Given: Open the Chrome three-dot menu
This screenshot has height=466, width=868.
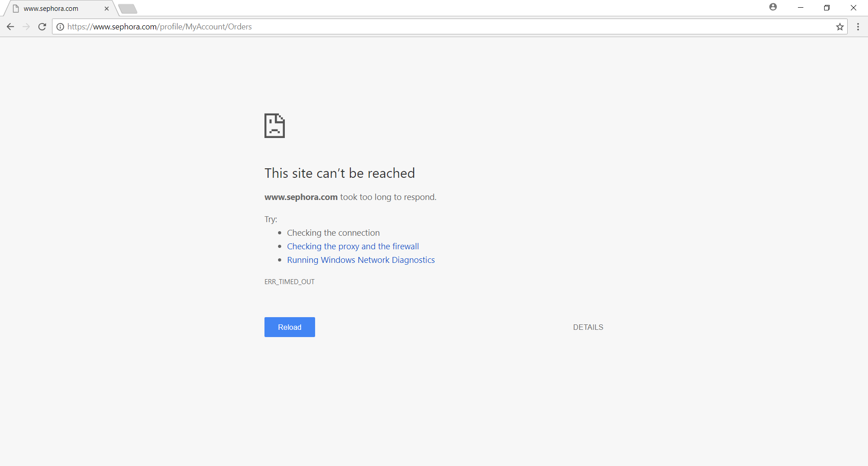Looking at the screenshot, I should (x=858, y=27).
